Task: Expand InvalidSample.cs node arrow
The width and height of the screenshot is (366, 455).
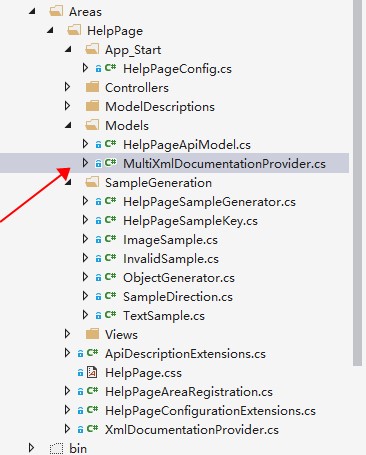Action: (85, 258)
